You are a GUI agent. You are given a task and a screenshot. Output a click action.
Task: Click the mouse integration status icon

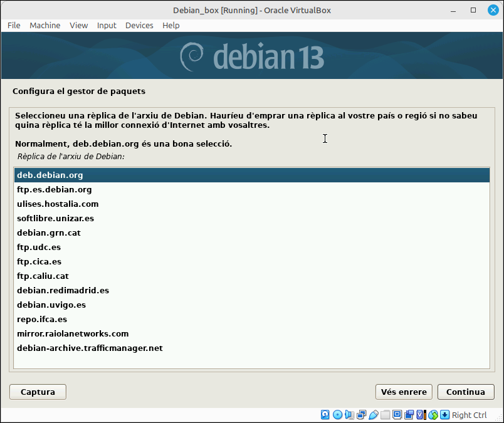433,415
